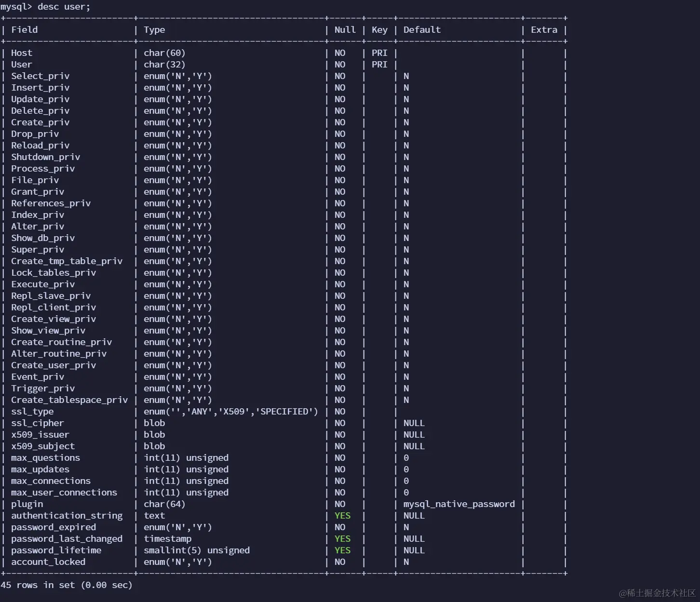
Task: Select the 'File_priv' field
Action: click(35, 180)
